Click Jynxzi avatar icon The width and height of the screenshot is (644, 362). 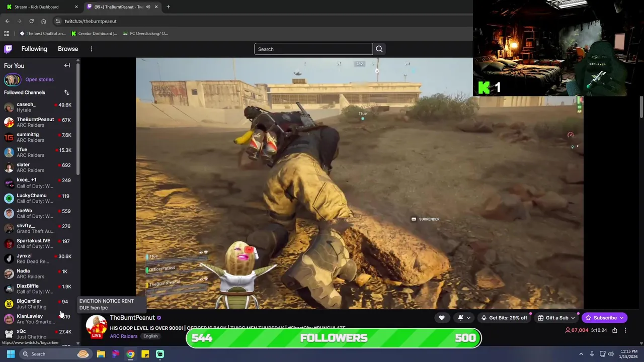9,258
